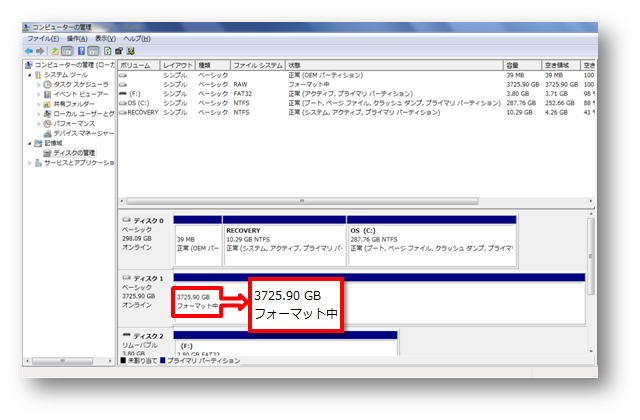Click the ディスク 0 disk icon

click(127, 220)
